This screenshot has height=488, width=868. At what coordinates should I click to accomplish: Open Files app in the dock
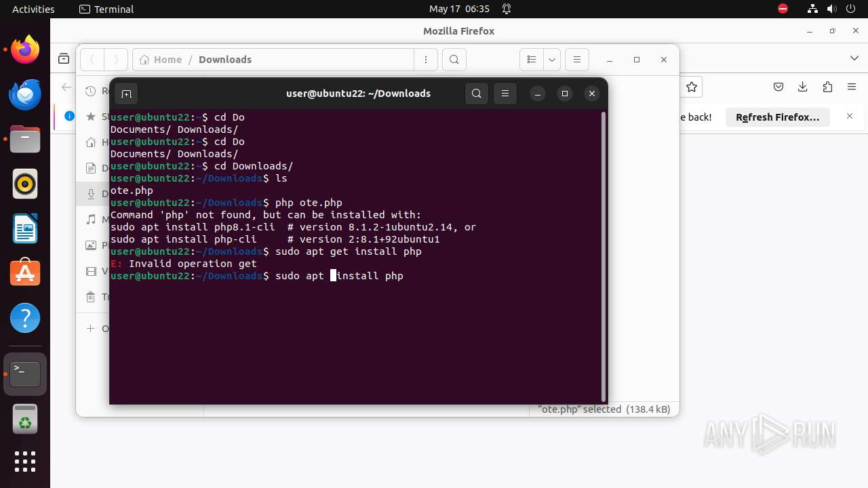[x=25, y=139]
